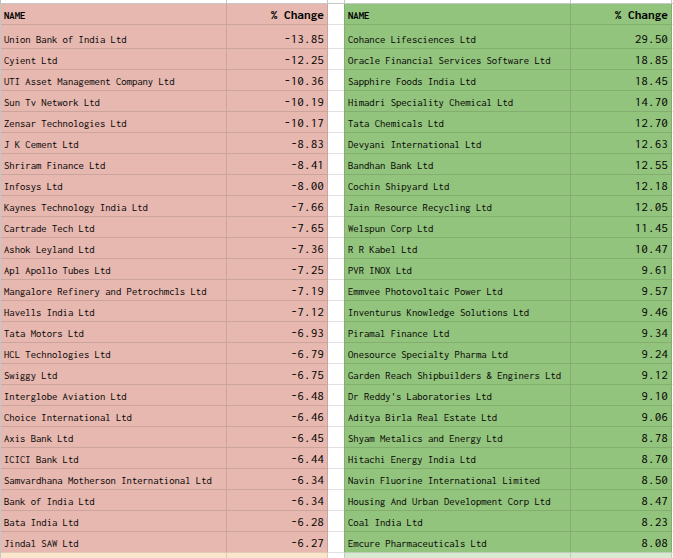Select the Tata Motors Ltd cell
673x558 pixels.
pos(113,334)
